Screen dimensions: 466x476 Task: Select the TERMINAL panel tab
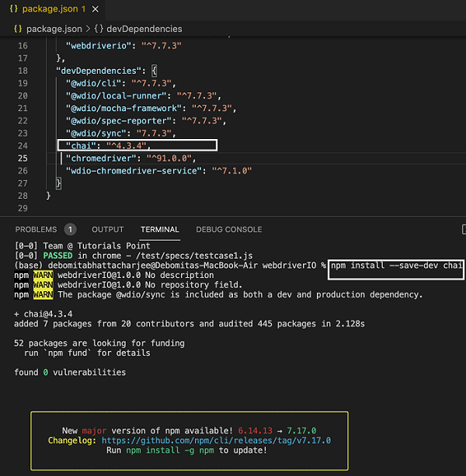pyautogui.click(x=160, y=230)
